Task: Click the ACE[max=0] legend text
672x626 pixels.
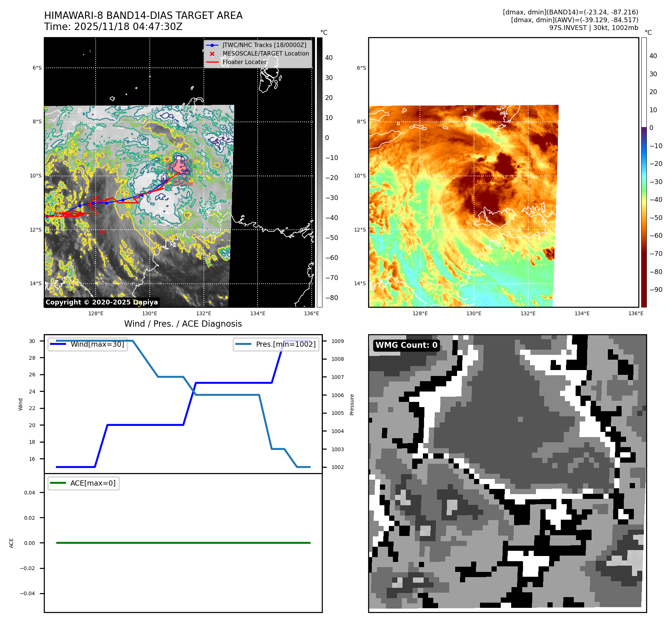Action: coord(93,483)
